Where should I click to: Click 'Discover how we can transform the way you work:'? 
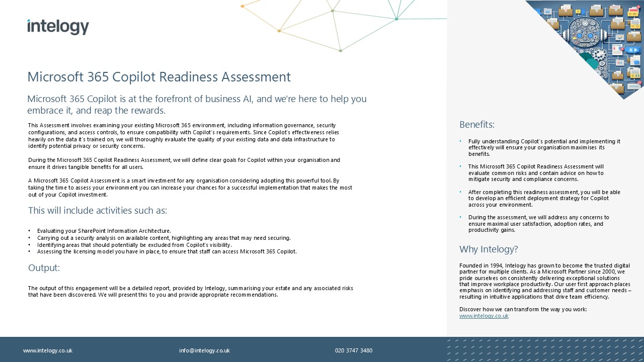tap(523, 309)
